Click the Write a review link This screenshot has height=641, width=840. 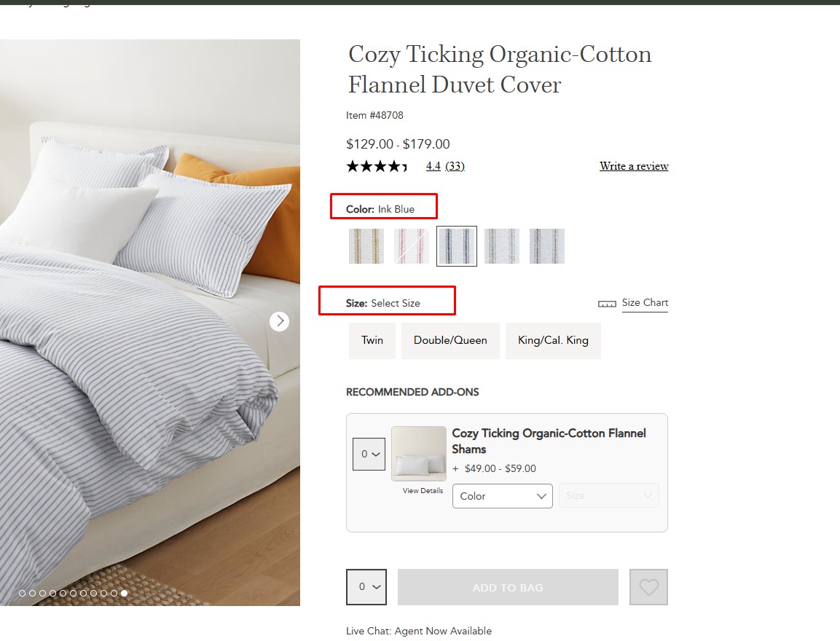(634, 166)
